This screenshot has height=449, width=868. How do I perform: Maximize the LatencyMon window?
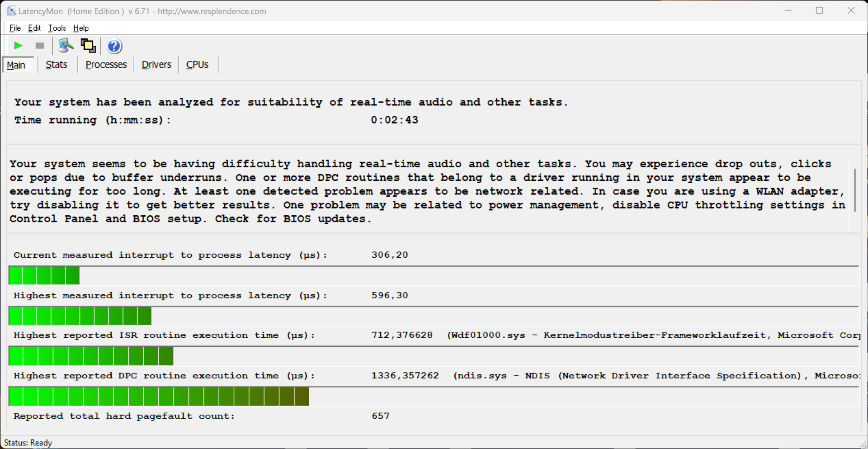(x=819, y=10)
